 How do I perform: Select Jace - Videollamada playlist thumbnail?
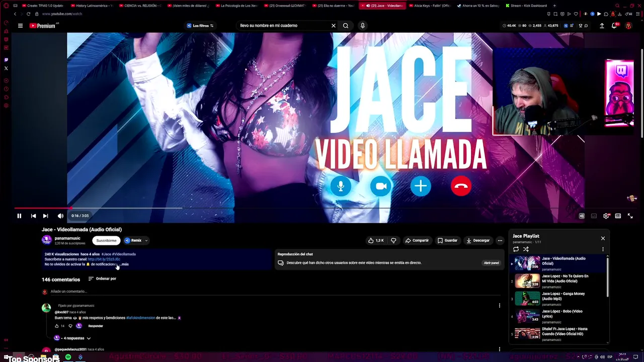coord(527,263)
